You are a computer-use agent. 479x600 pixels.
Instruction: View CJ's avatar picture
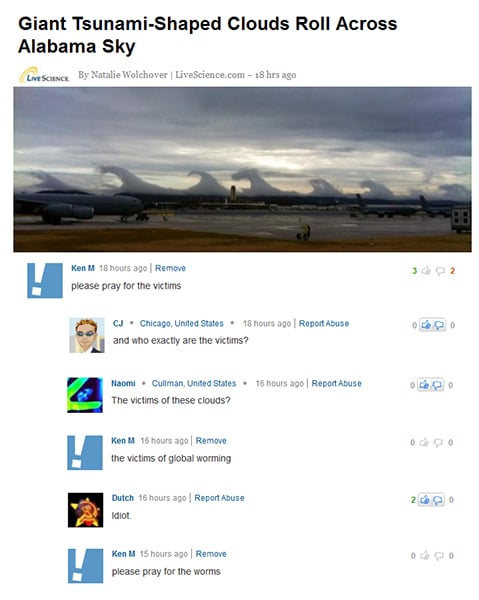pyautogui.click(x=87, y=335)
